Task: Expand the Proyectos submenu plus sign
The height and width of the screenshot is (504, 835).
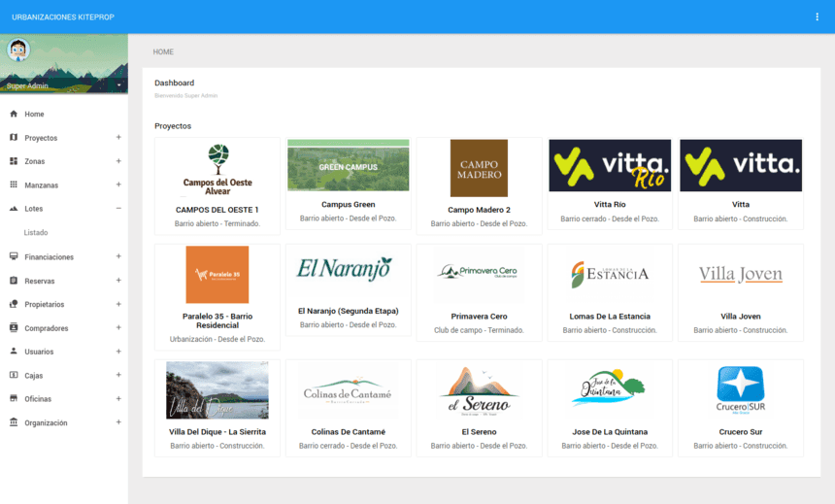Action: (x=118, y=138)
